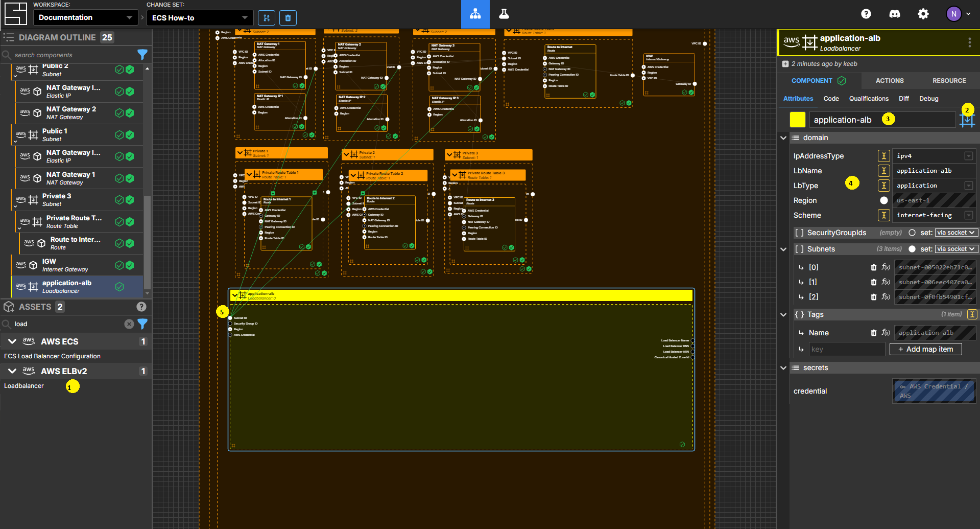Click the function fx icon for Subnets [0]
Image resolution: width=980 pixels, height=529 pixels.
[x=886, y=267]
